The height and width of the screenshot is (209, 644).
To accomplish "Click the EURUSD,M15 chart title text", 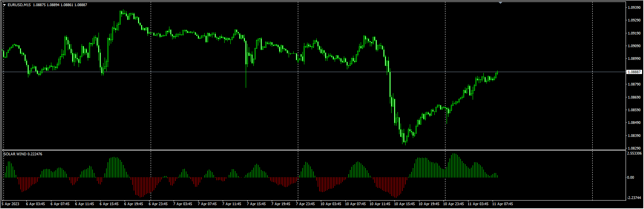I will (x=20, y=5).
